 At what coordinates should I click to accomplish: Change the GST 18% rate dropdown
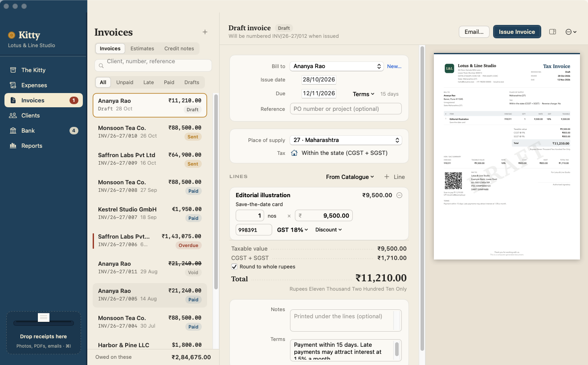[x=293, y=230]
